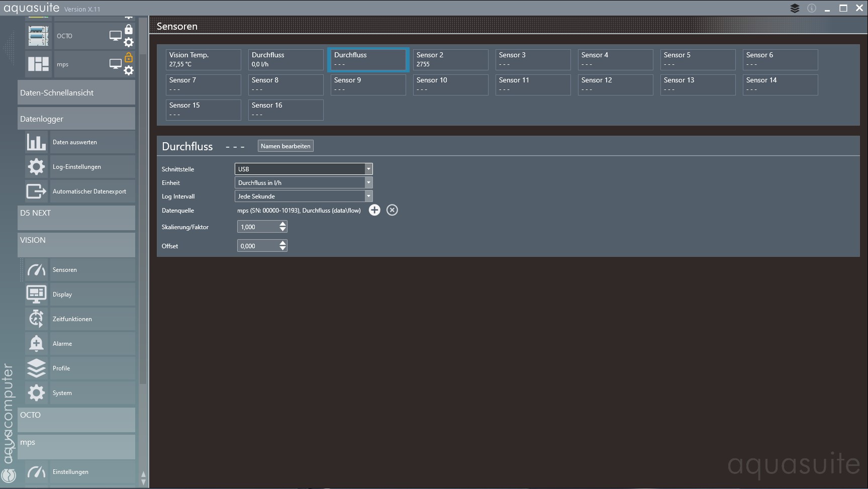Open the Datenlogger section
Image resolution: width=868 pixels, height=489 pixels.
[76, 119]
